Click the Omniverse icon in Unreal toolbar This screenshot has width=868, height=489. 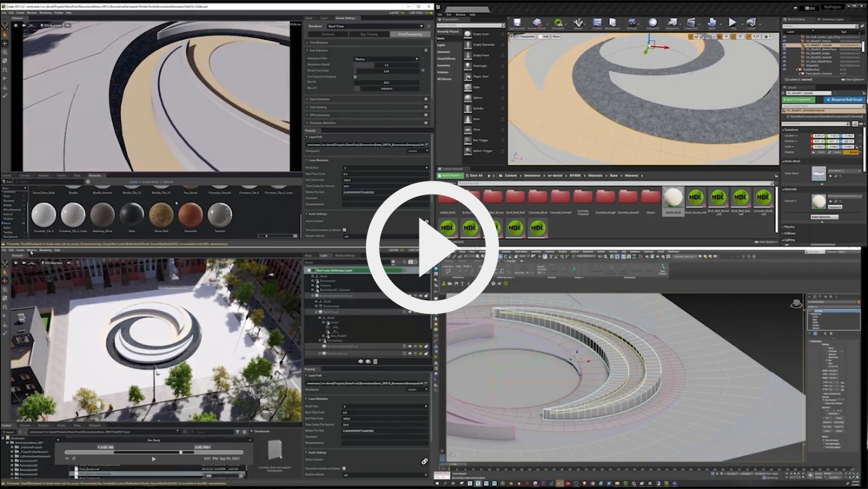558,24
